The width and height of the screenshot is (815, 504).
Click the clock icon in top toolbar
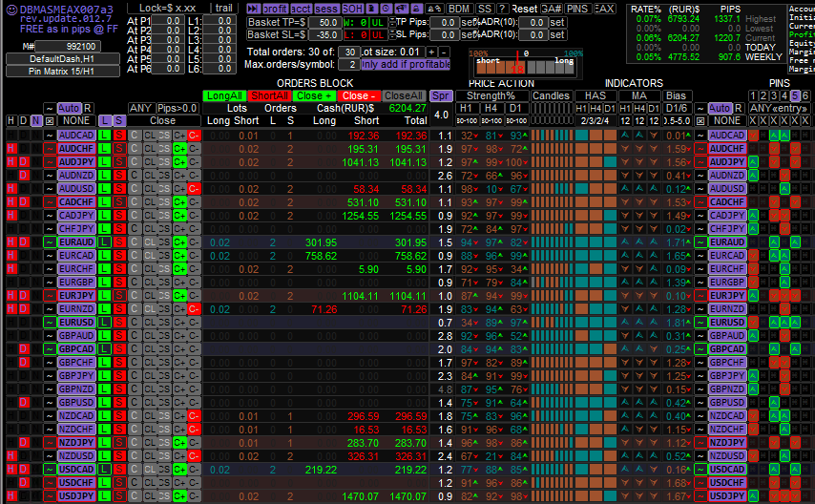tap(386, 9)
